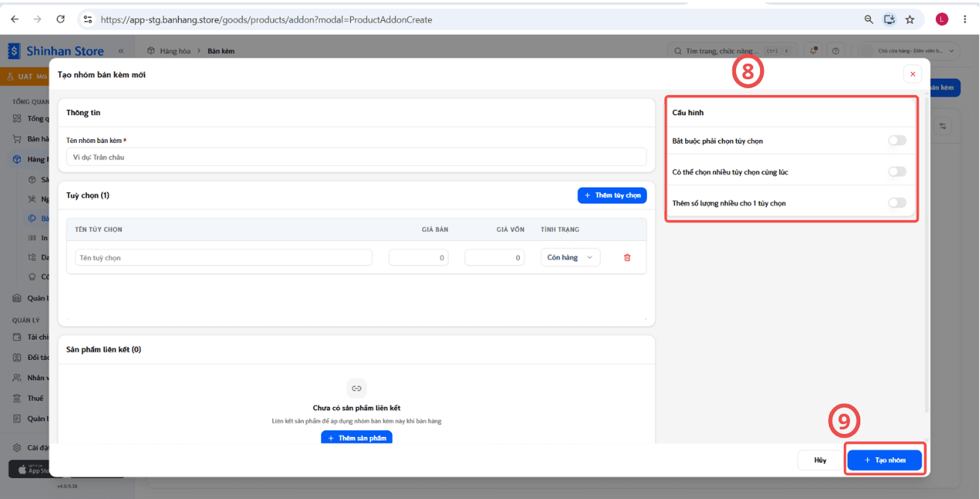The width and height of the screenshot is (980, 499).
Task: Bookmark this page with the star icon
Action: point(910,19)
